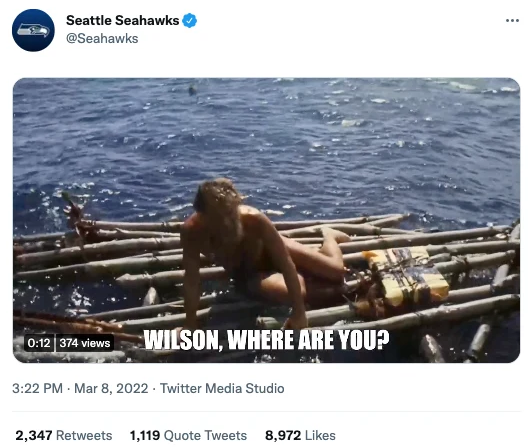This screenshot has height=447, width=528.
Task: Click the yellow package on the raft
Action: point(409,275)
